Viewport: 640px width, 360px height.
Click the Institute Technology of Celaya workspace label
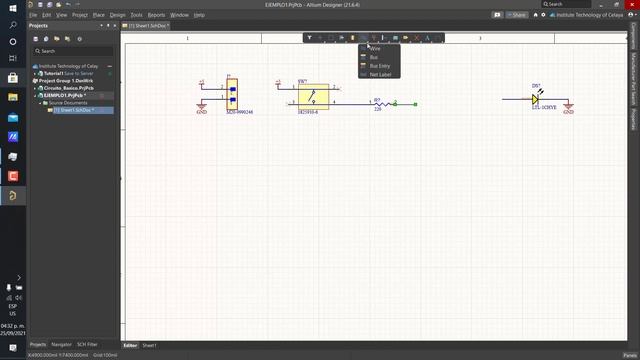click(x=589, y=15)
